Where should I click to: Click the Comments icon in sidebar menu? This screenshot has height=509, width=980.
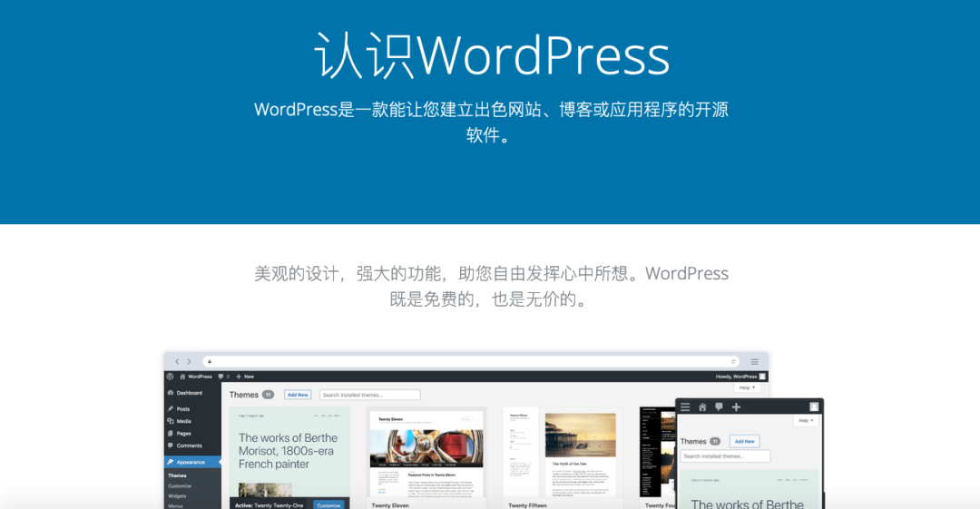coord(170,445)
